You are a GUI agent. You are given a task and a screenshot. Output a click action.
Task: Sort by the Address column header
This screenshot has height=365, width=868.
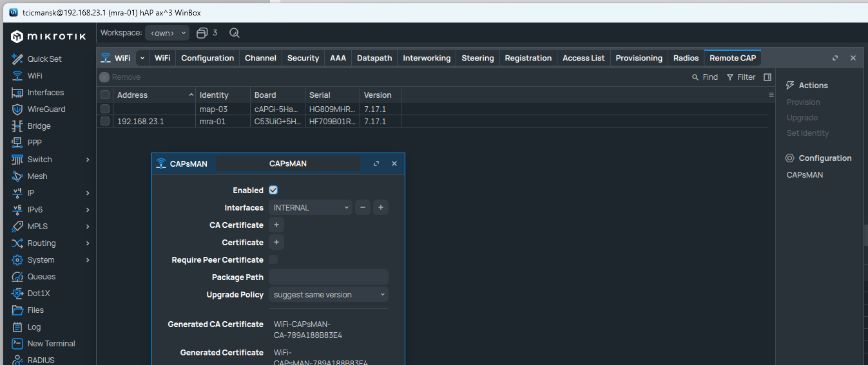coord(155,95)
